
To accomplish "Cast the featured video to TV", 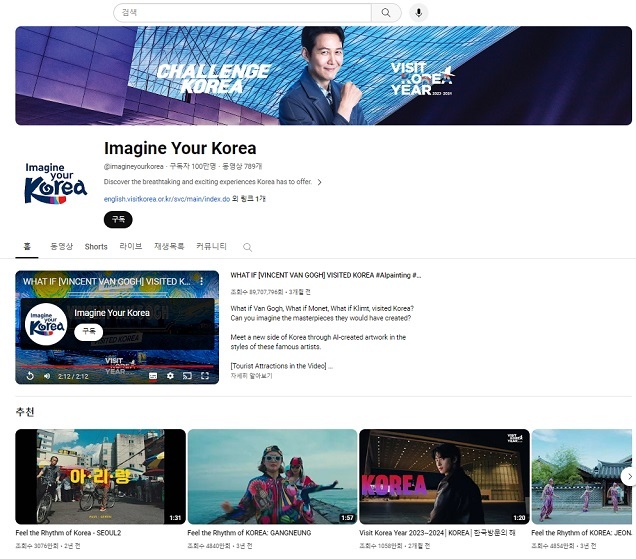I will [187, 376].
